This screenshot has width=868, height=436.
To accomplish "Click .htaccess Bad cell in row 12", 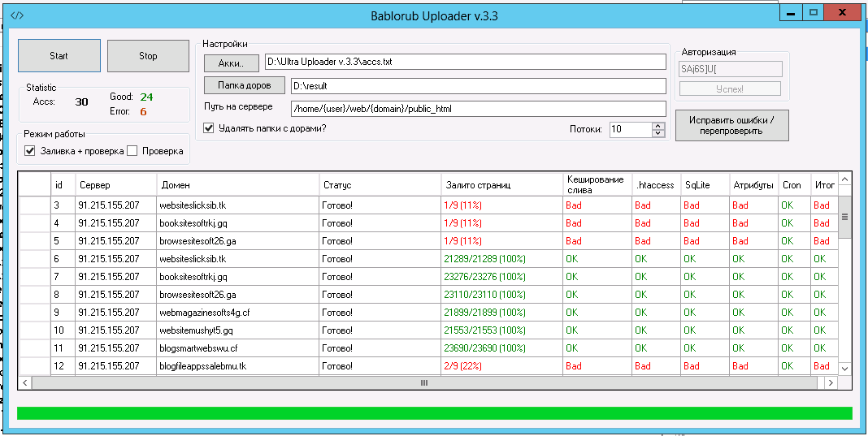I will point(656,365).
